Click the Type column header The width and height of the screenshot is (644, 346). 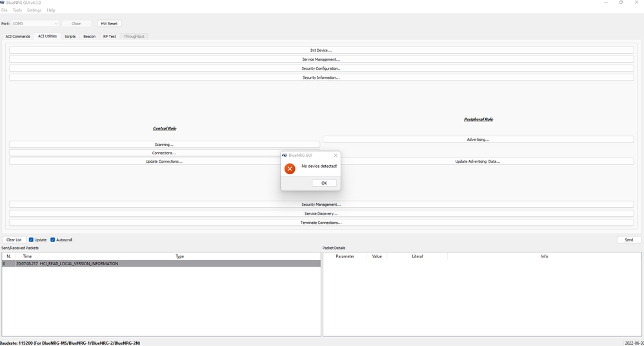[180, 256]
